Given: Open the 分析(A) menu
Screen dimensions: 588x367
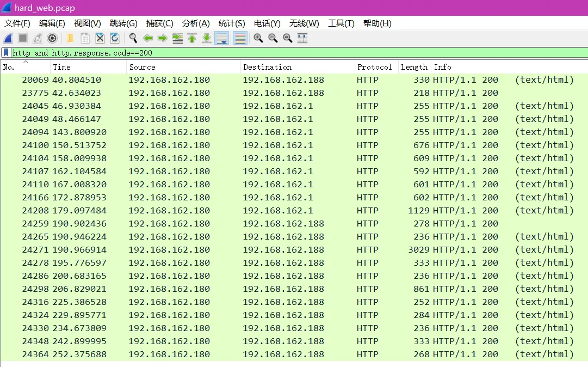Looking at the screenshot, I should (196, 23).
